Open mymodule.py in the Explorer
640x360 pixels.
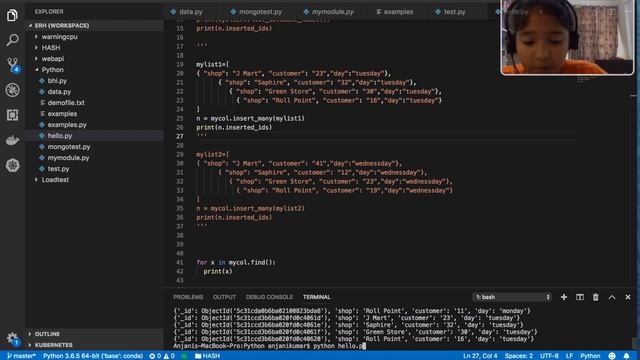coord(68,158)
